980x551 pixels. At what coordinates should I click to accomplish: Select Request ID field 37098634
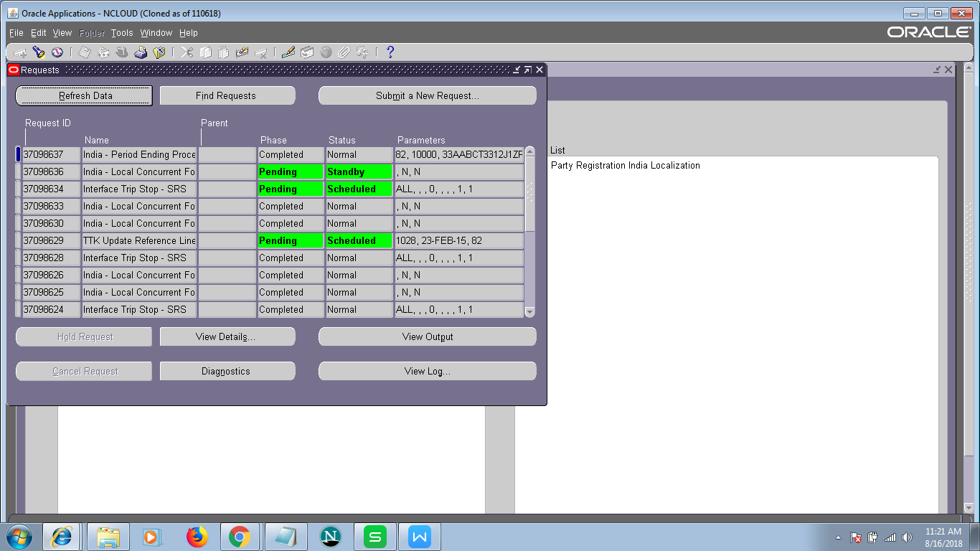pyautogui.click(x=51, y=189)
